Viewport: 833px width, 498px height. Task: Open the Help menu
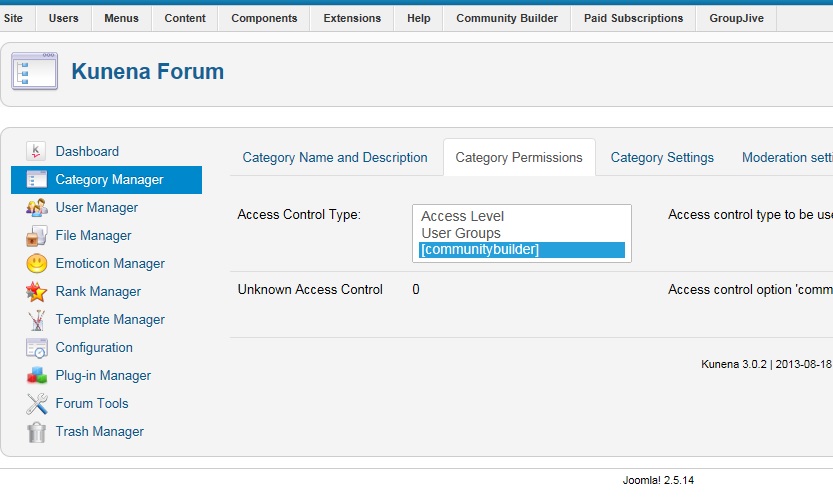[419, 18]
